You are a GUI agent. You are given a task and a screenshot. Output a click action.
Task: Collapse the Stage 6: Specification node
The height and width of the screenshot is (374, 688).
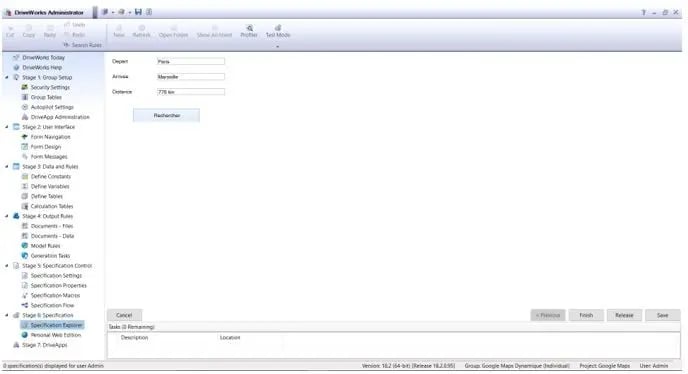pyautogui.click(x=7, y=315)
